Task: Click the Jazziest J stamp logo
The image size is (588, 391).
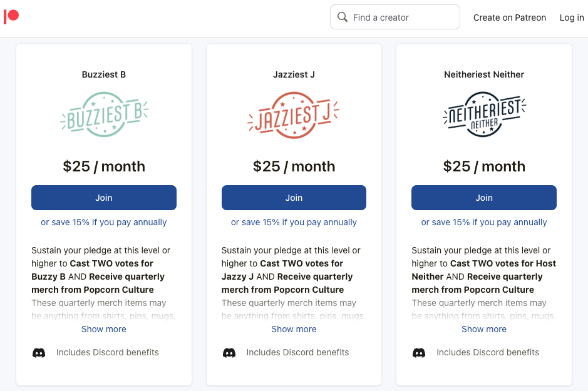Action: (x=294, y=114)
